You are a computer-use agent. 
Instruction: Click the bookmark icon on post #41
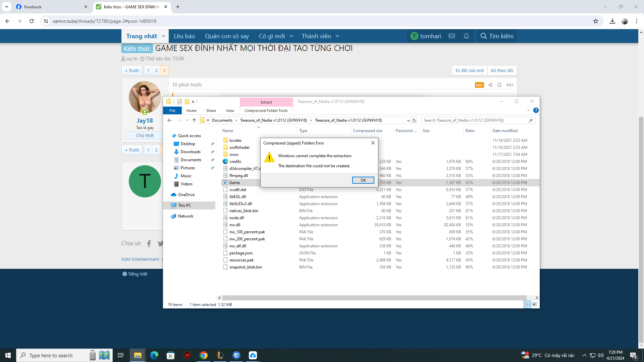pos(499,85)
